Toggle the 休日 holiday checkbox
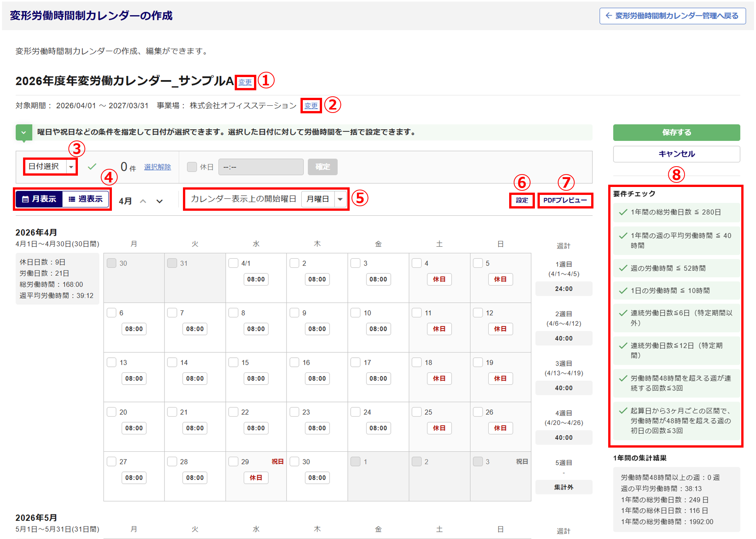The height and width of the screenshot is (539, 756). pyautogui.click(x=192, y=167)
